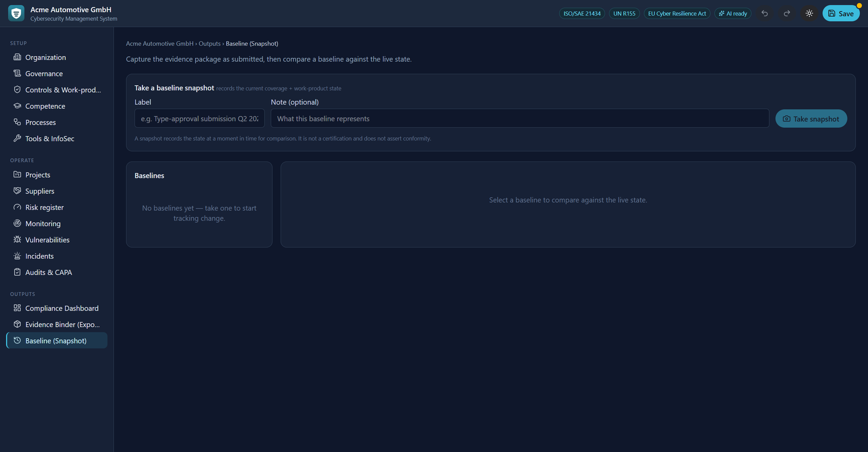Screen dimensions: 868x452
Task: Click Acme Automotive GmbH breadcrumb link
Action: (159, 43)
